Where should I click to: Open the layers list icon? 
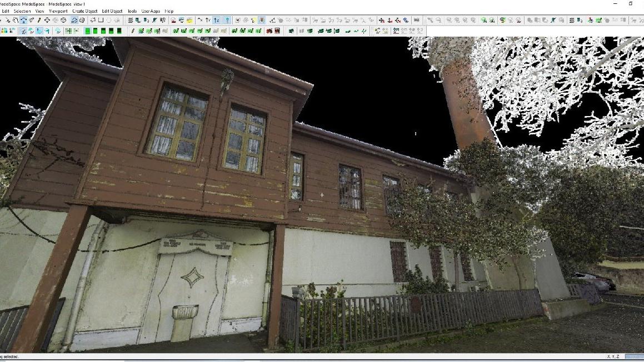131,20
